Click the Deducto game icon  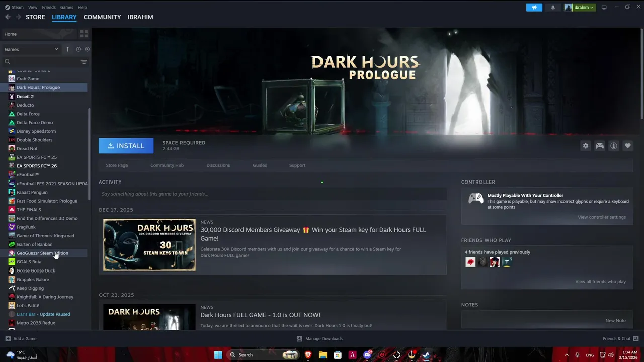click(x=12, y=105)
